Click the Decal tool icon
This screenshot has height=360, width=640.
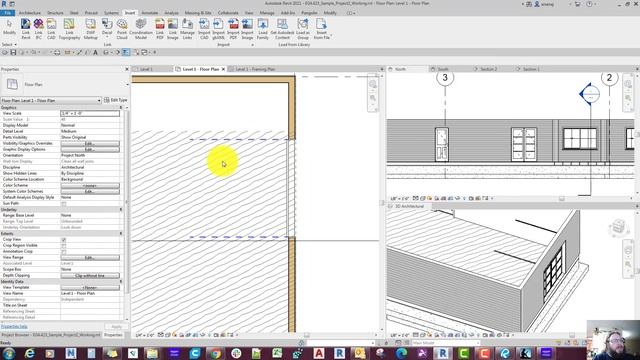tap(107, 24)
